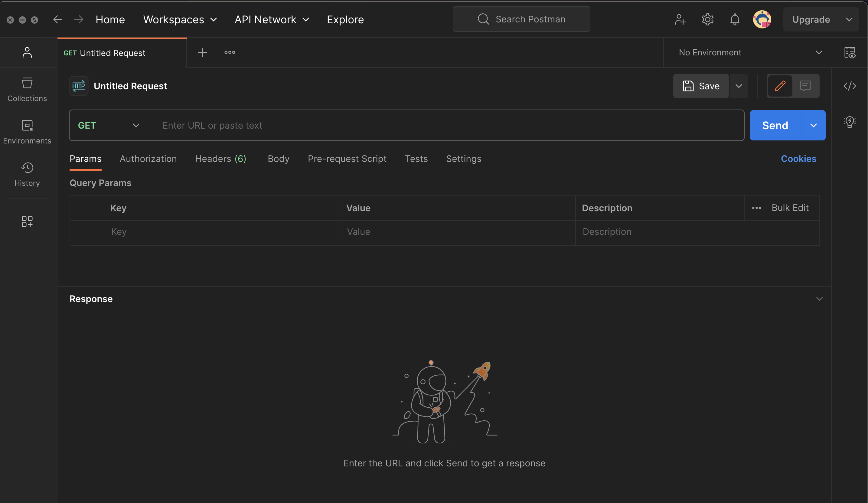Image resolution: width=868 pixels, height=503 pixels.
Task: Switch to the Params tab
Action: click(85, 159)
